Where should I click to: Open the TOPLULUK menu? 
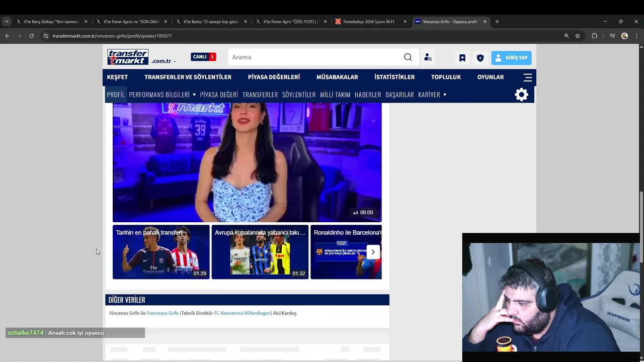click(x=446, y=77)
